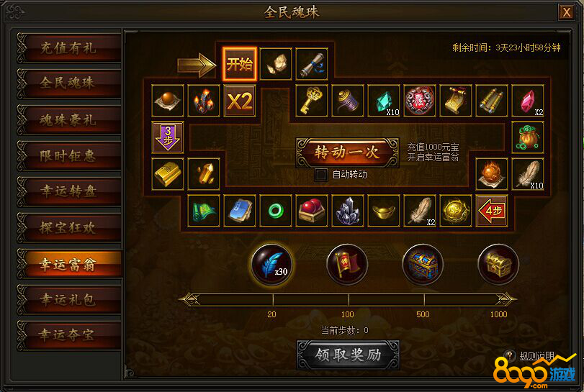Click the 转动一次 spin button
Image resolution: width=584 pixels, height=392 pixels.
348,152
